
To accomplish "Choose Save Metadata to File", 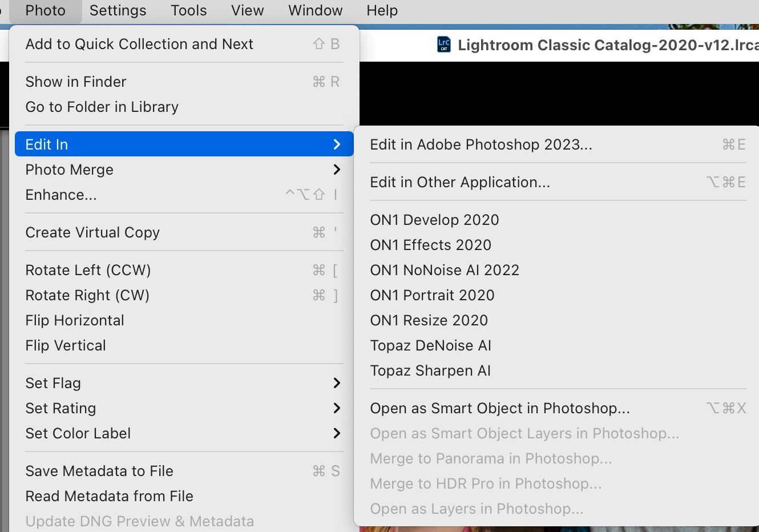I will point(184,471).
